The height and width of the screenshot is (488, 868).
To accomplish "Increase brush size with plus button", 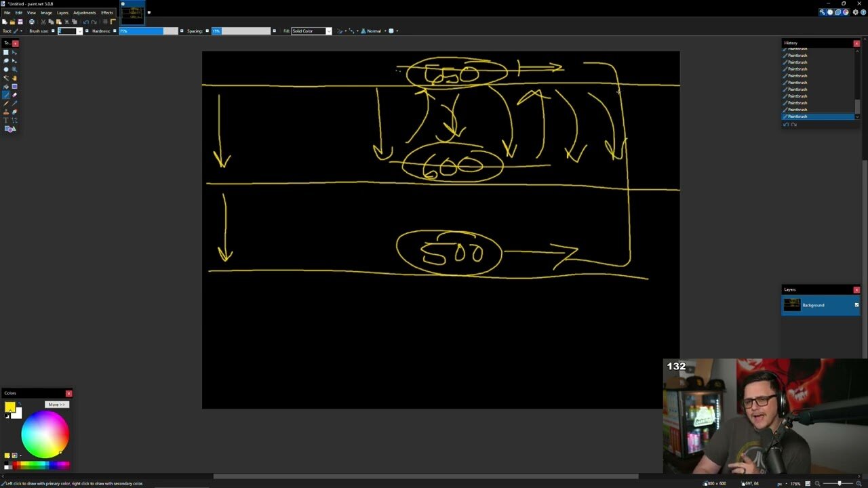I will coord(87,30).
